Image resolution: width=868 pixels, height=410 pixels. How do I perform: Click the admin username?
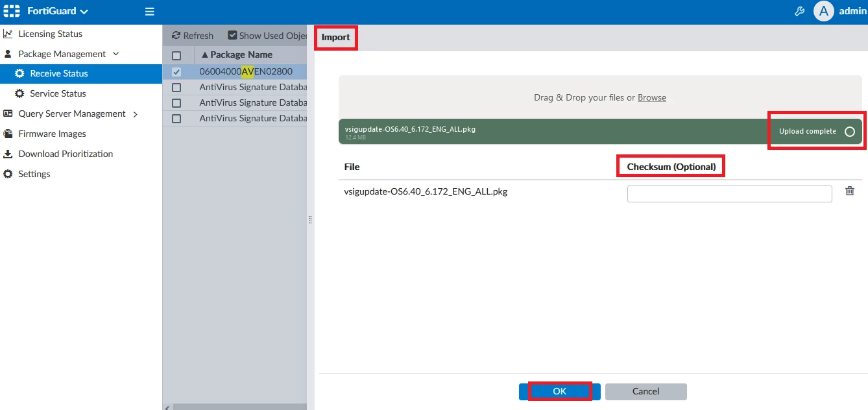pyautogui.click(x=853, y=11)
